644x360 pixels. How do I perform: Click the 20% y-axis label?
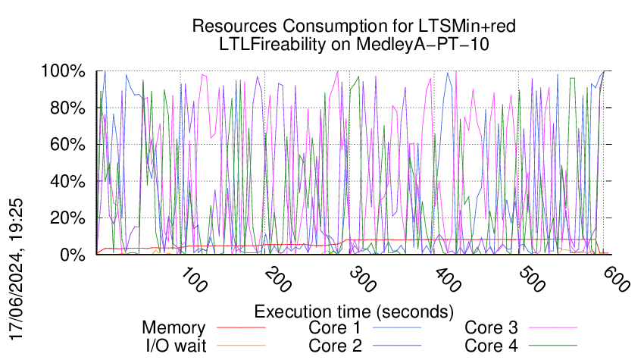click(x=67, y=218)
